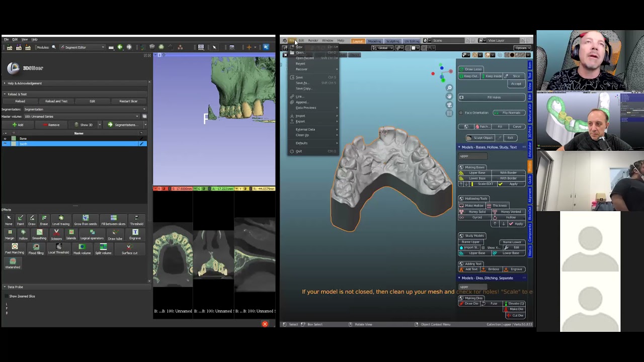Select the Draw tube effect
The width and height of the screenshot is (644, 362).
coord(115,234)
